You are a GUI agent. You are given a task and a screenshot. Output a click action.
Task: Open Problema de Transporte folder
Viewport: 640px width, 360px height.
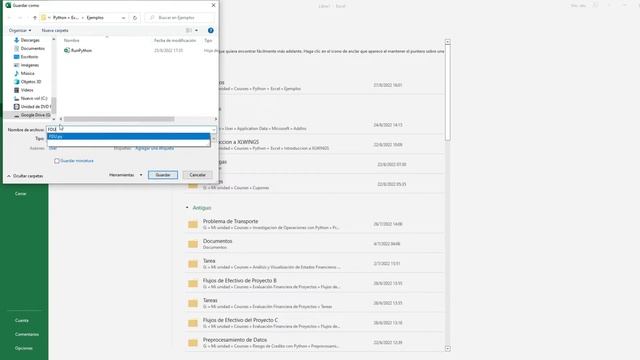click(314, 224)
